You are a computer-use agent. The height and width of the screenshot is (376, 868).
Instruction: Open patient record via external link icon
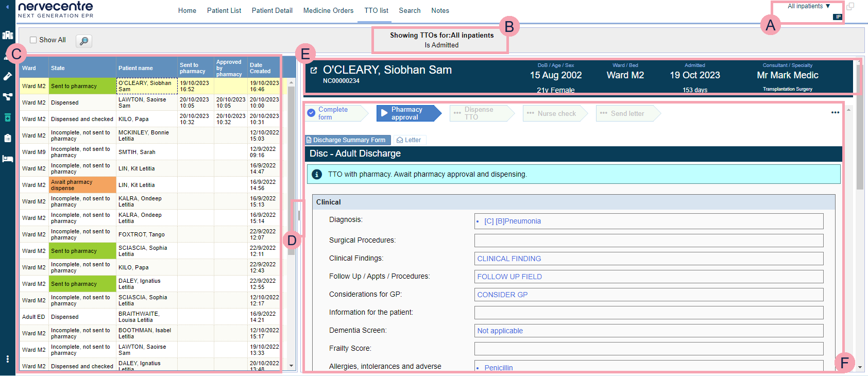pos(313,71)
